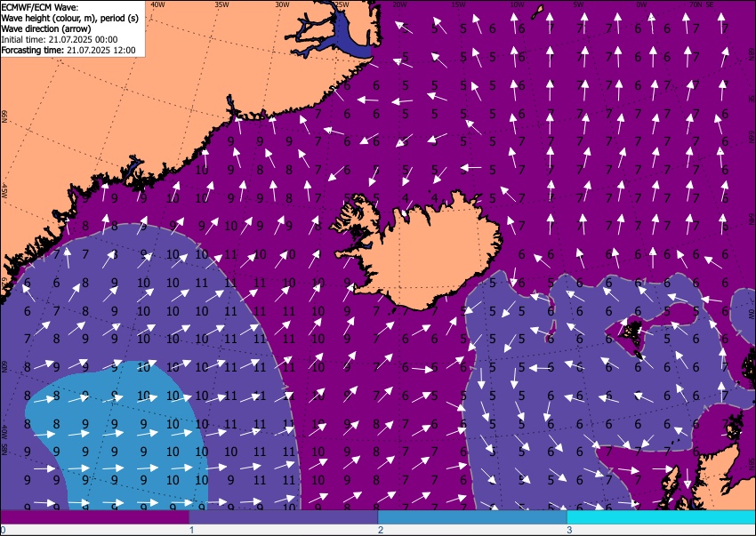
Task: Select the 'Forcasting time: 21.07.2025 12:00' line
Action: 68,50
